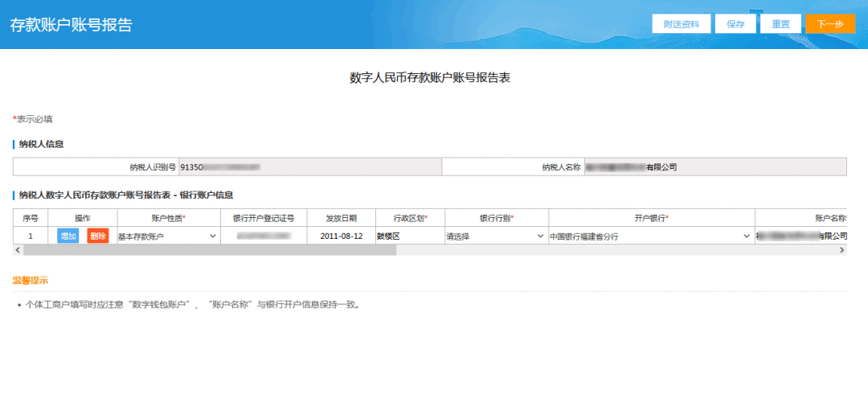Image resolution: width=868 pixels, height=407 pixels.
Task: Click the 纳税人识别号 value field
Action: point(310,166)
